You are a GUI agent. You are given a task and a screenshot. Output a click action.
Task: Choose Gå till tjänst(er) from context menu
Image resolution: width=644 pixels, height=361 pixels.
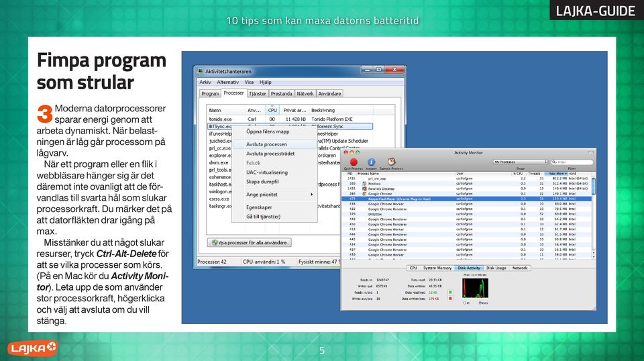point(275,217)
